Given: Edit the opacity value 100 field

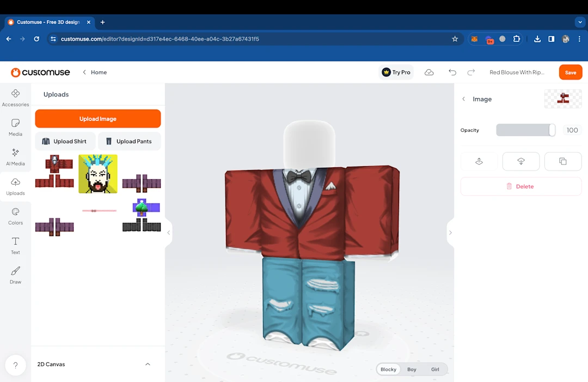Looking at the screenshot, I should point(572,130).
